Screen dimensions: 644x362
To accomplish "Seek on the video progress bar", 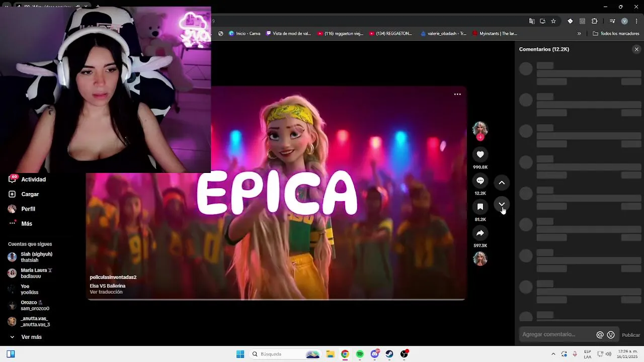I will (x=276, y=299).
